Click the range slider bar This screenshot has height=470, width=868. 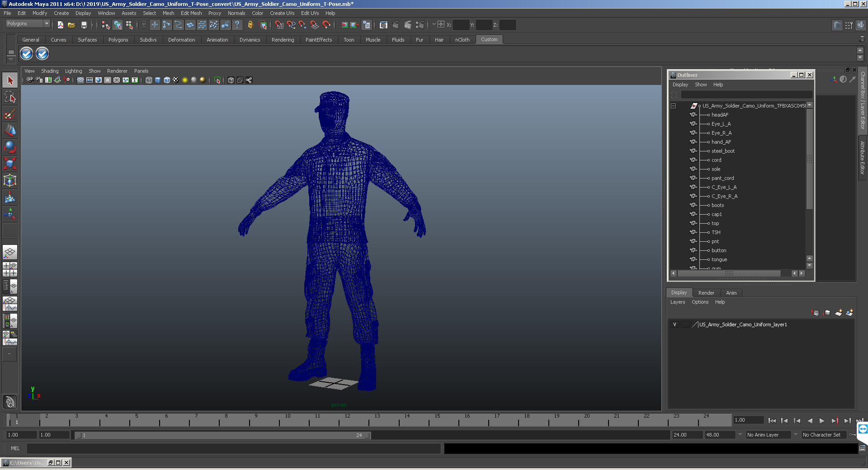pyautogui.click(x=222, y=435)
